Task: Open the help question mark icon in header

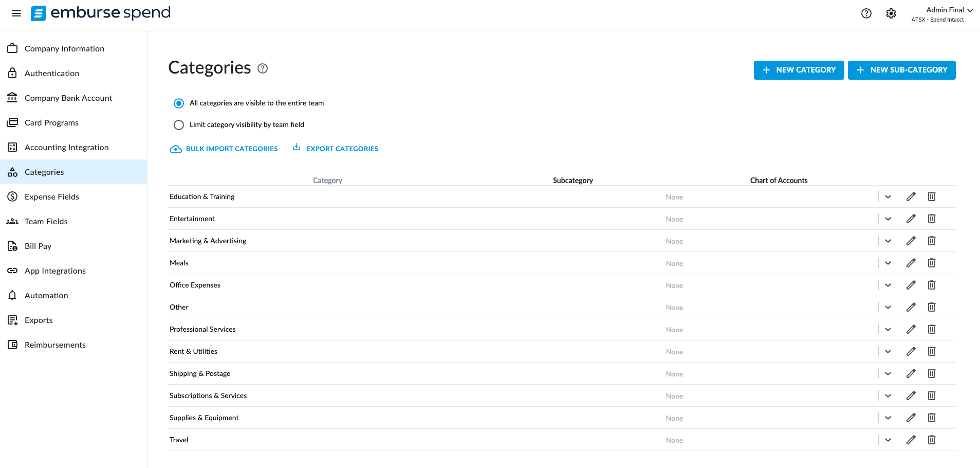Action: 866,13
